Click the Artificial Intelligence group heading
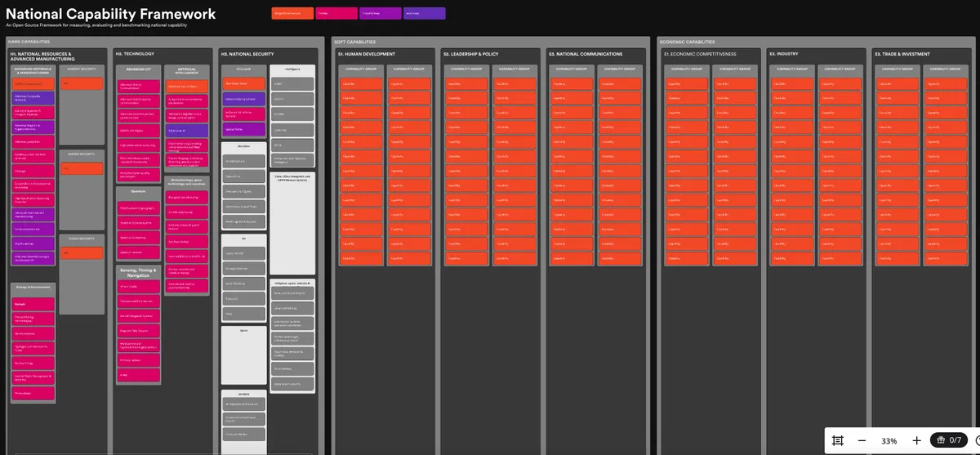 [x=186, y=71]
